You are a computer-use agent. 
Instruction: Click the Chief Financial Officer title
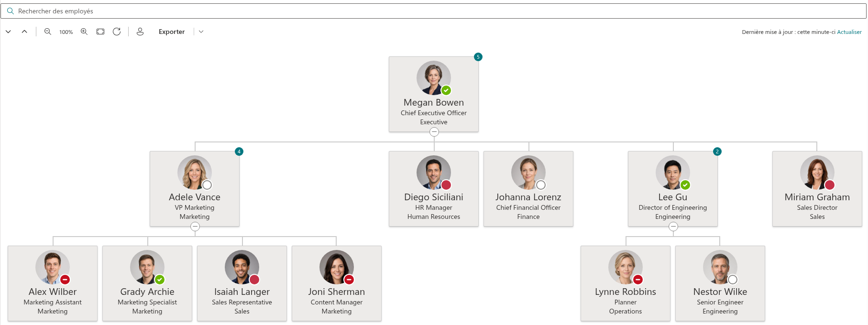(528, 207)
